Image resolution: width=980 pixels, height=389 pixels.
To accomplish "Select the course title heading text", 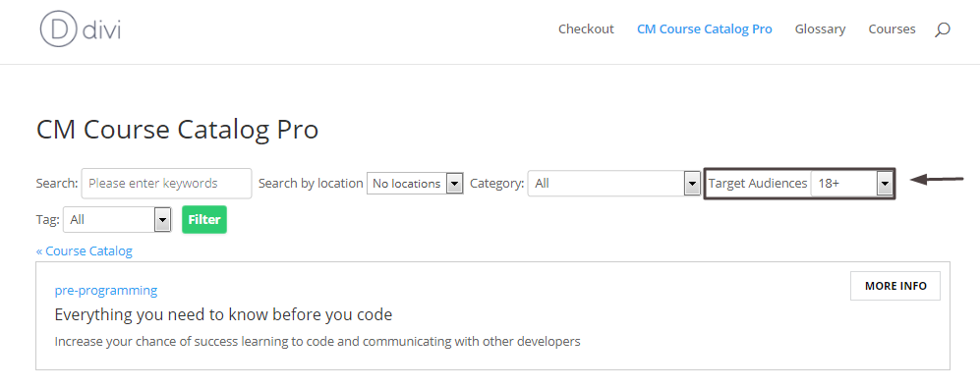I will (223, 314).
